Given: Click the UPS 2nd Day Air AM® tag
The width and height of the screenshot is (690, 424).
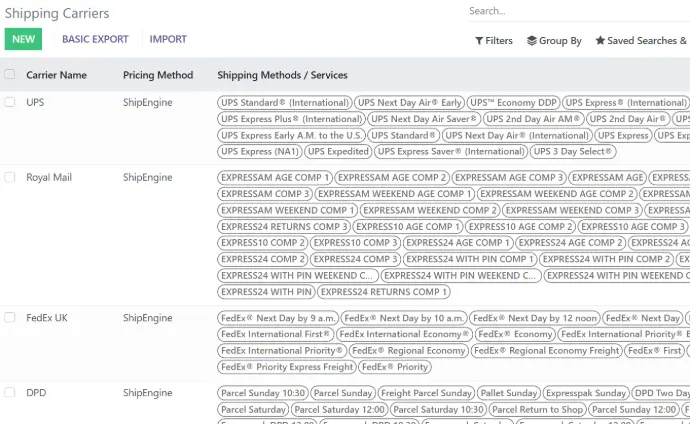Looking at the screenshot, I should (x=533, y=119).
